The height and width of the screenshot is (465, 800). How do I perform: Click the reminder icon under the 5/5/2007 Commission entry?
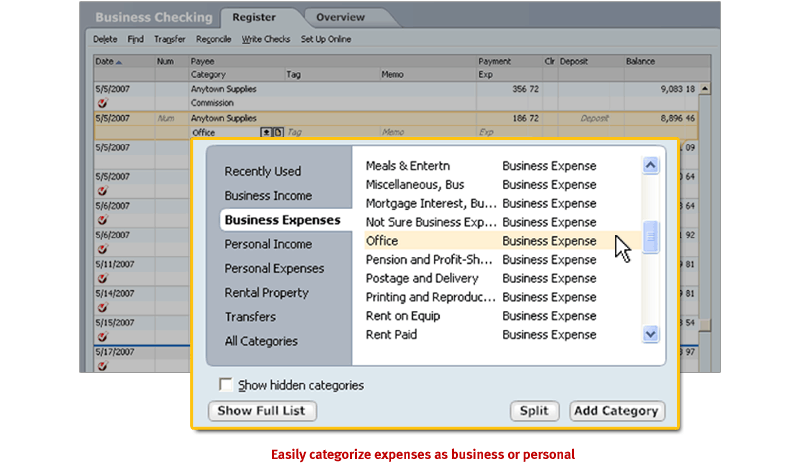(102, 103)
